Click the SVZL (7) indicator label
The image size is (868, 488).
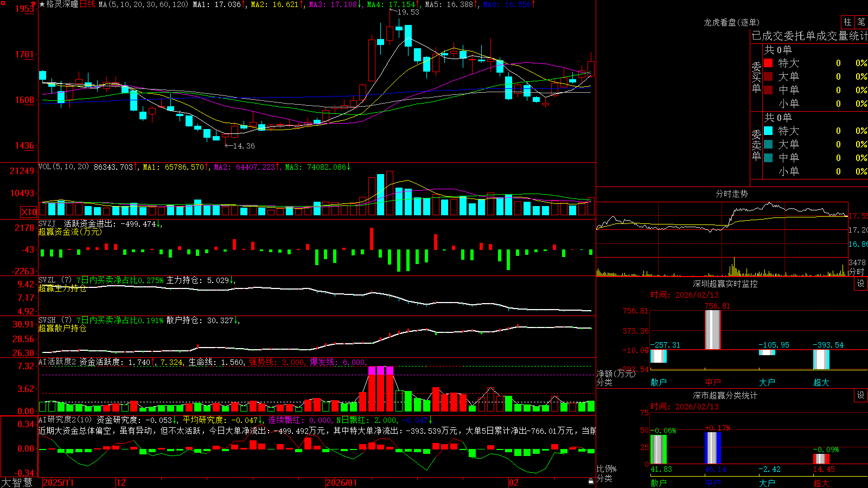point(55,280)
